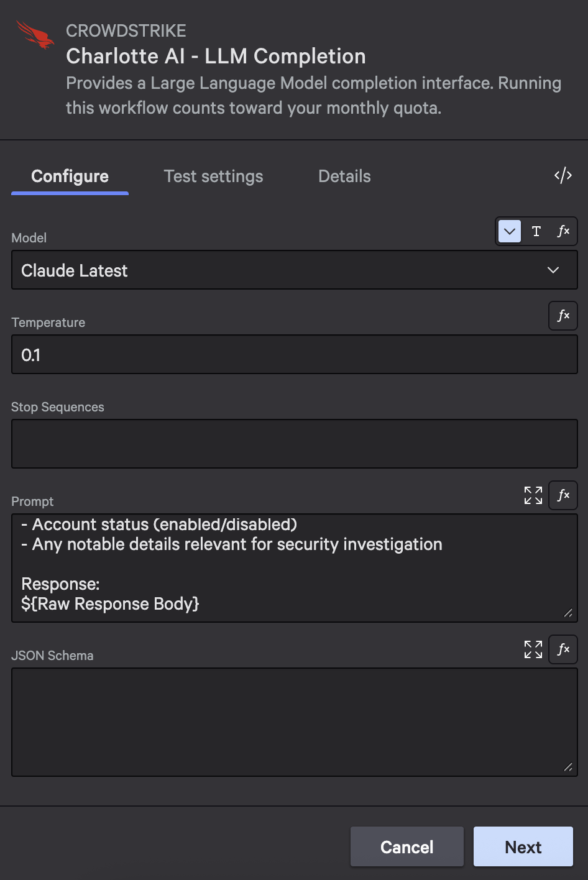Click inside the Stop Sequences field
This screenshot has height=880, width=588.
tap(294, 444)
